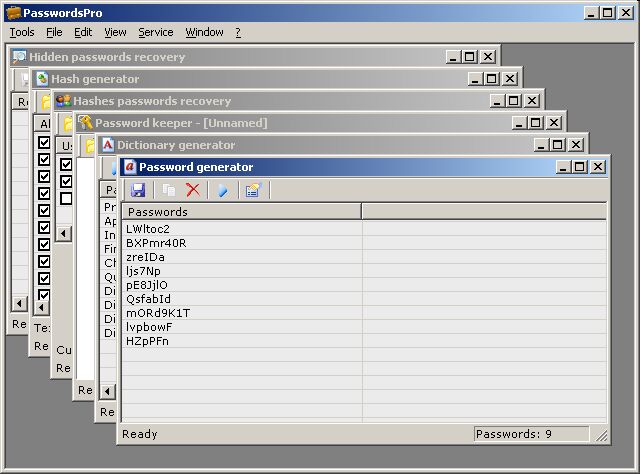Viewport: 640px width, 474px height.
Task: Click the folder icon in Hash generator toolbar
Action: point(46,102)
